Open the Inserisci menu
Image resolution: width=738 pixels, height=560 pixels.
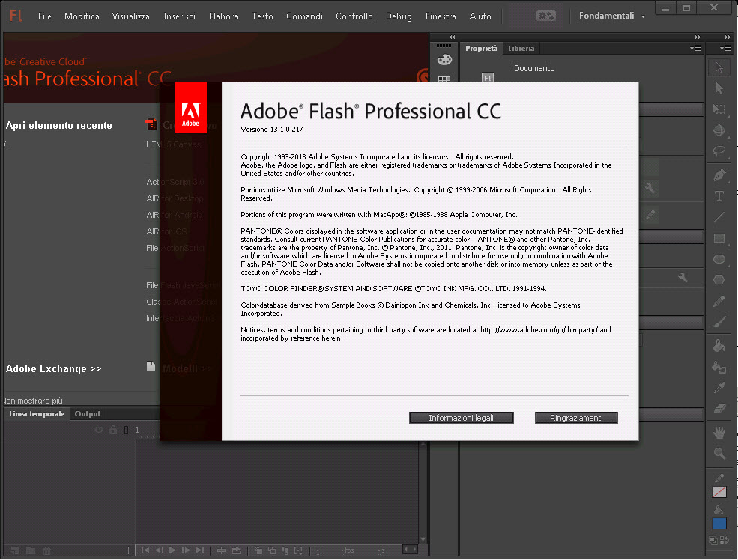click(179, 16)
